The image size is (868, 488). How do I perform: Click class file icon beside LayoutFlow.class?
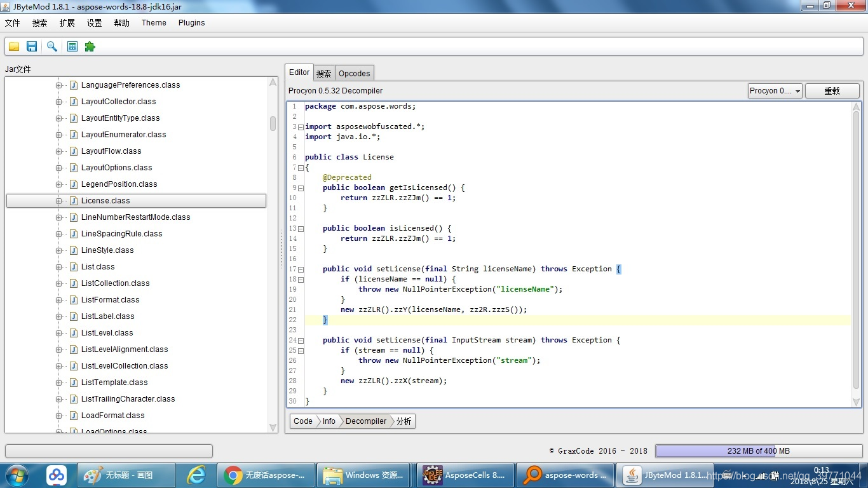click(74, 151)
